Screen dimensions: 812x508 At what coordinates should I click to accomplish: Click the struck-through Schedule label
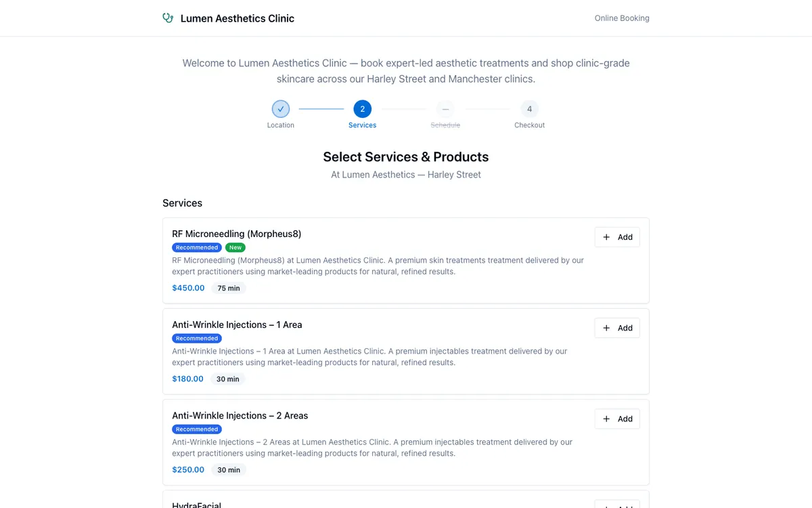point(445,125)
